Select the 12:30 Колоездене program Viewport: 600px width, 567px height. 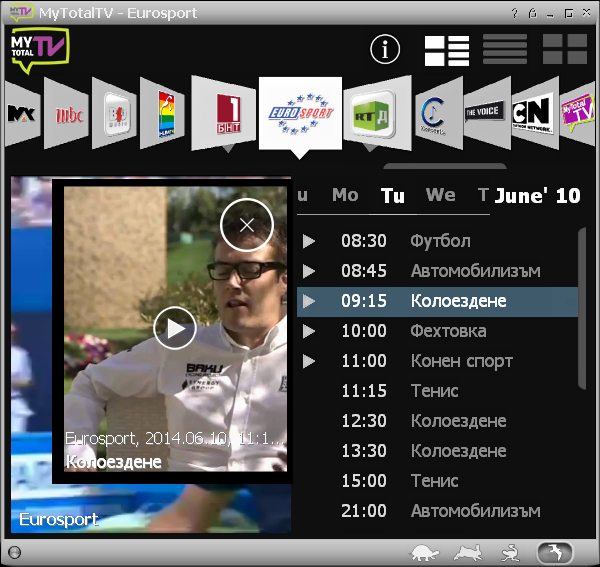click(x=437, y=421)
